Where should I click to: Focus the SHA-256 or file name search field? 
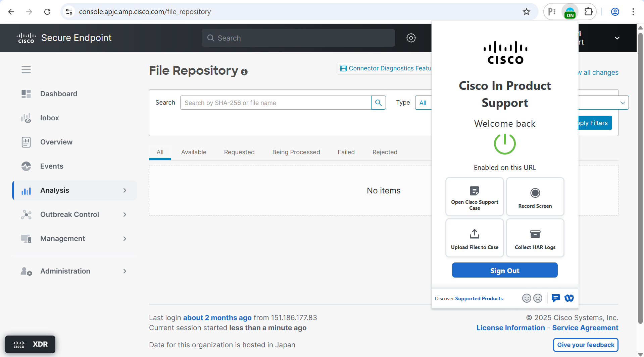coord(276,103)
